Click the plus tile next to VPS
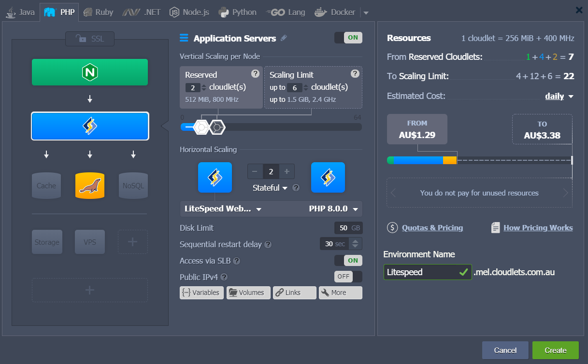This screenshot has width=588, height=364. tap(133, 242)
